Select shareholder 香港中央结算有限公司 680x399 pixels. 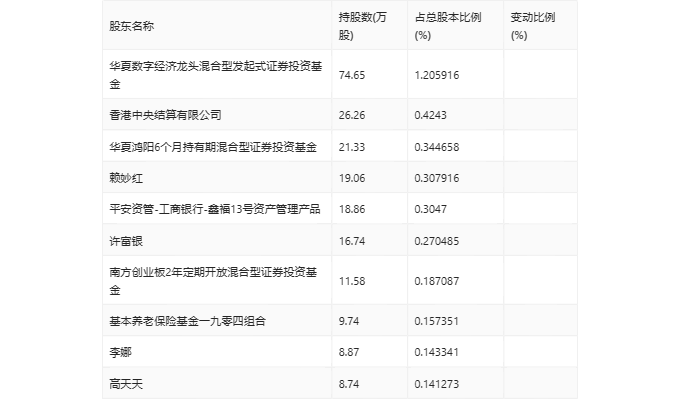165,115
